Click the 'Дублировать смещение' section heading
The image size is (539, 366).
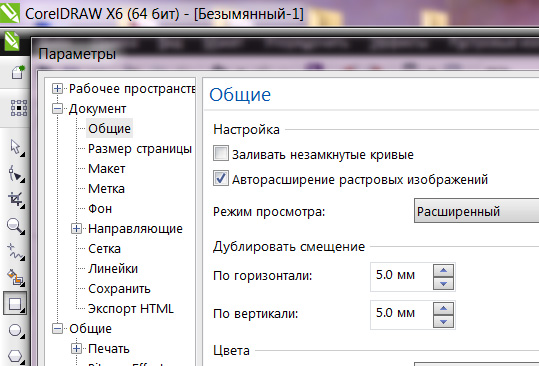289,246
